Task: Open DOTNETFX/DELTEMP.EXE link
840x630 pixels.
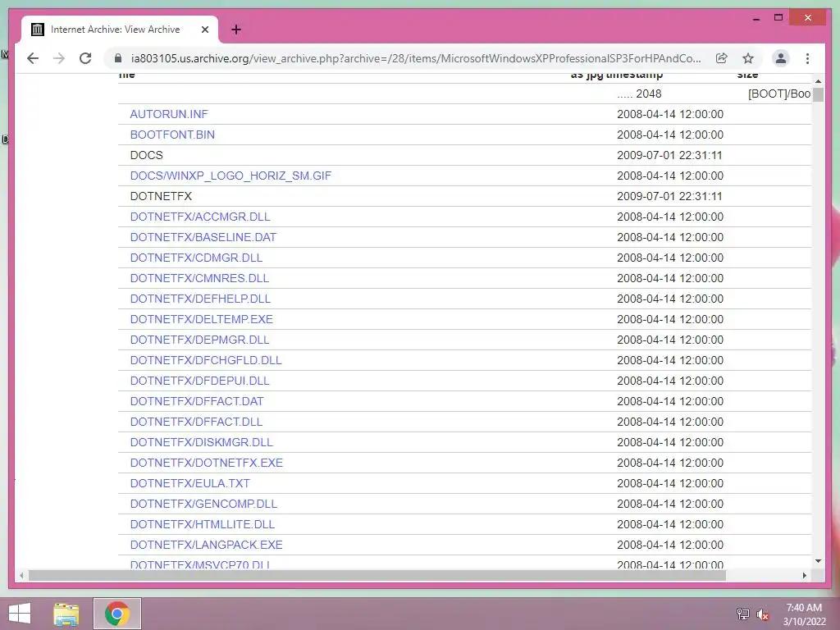Action: point(202,319)
